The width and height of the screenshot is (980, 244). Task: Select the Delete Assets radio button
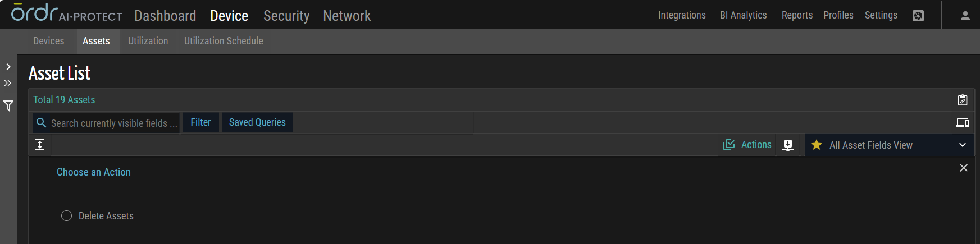click(x=67, y=216)
